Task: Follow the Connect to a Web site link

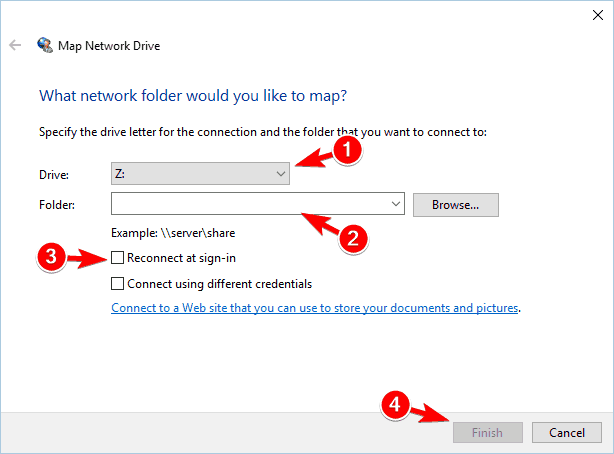Action: [x=315, y=308]
